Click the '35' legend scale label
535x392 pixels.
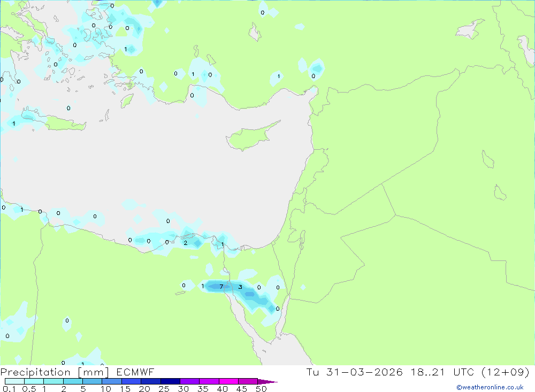pyautogui.click(x=203, y=389)
